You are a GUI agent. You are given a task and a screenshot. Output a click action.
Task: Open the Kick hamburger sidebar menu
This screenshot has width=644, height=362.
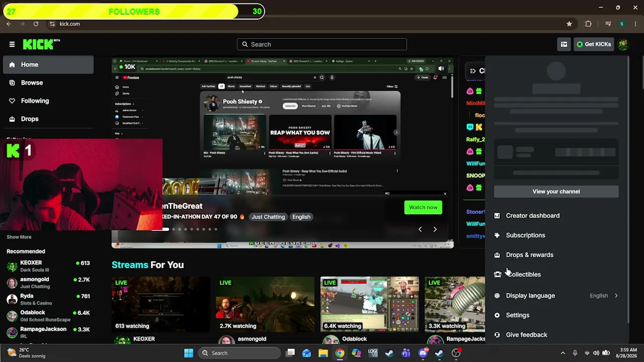click(x=12, y=44)
